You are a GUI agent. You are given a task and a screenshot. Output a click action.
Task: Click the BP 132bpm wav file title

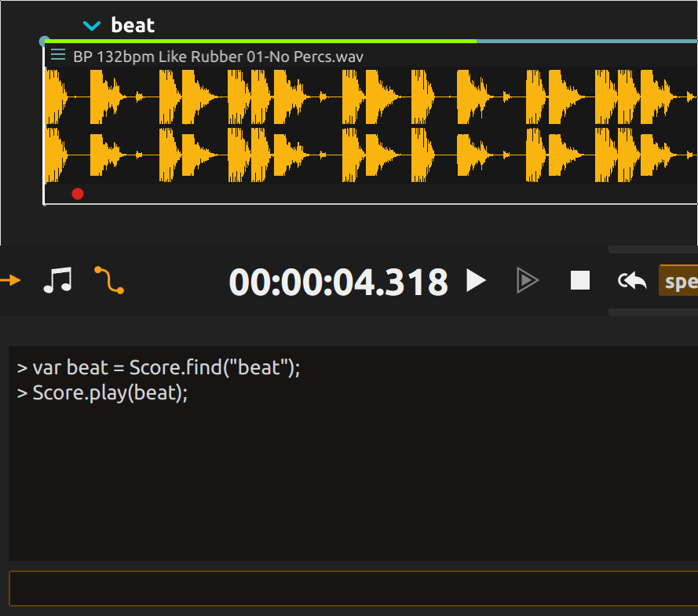coord(217,56)
